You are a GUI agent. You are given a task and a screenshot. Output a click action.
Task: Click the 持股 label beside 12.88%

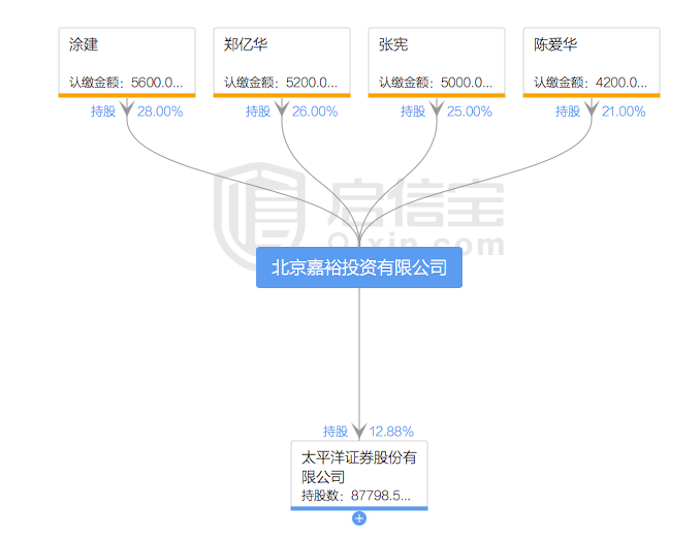335,431
